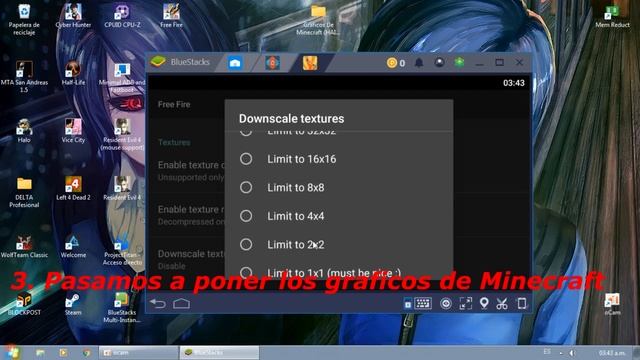This screenshot has height=360, width=640.
Task: Open the Mem Reduct desktop shortcut
Action: [612, 16]
